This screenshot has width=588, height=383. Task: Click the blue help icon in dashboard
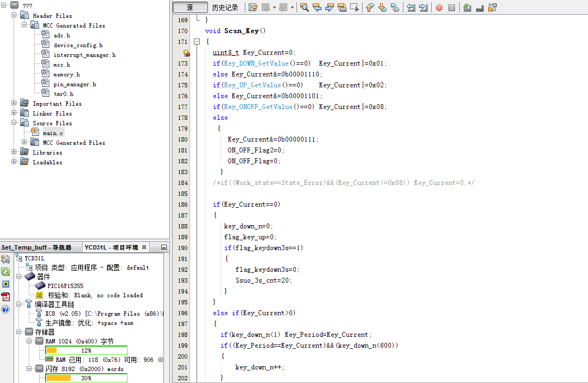pyautogui.click(x=5, y=309)
